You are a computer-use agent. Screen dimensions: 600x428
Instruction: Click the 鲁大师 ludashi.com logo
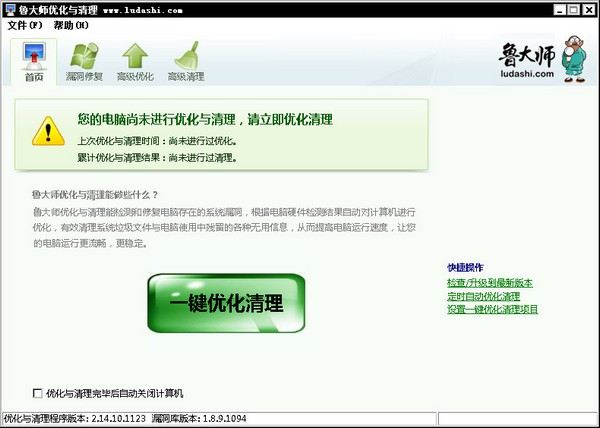527,60
